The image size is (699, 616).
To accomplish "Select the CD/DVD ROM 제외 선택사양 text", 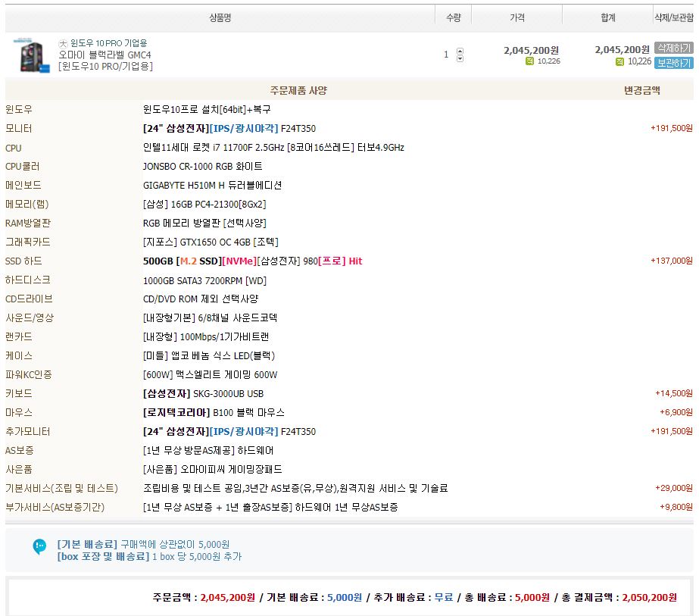I will pos(201,299).
